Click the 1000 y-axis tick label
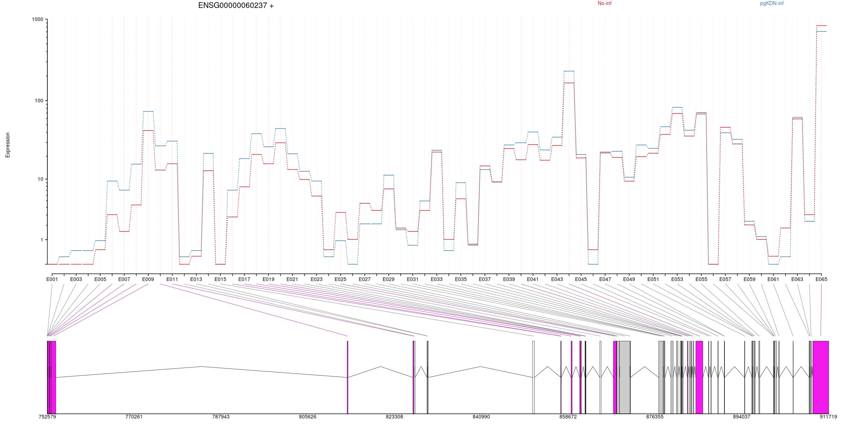 coord(38,20)
